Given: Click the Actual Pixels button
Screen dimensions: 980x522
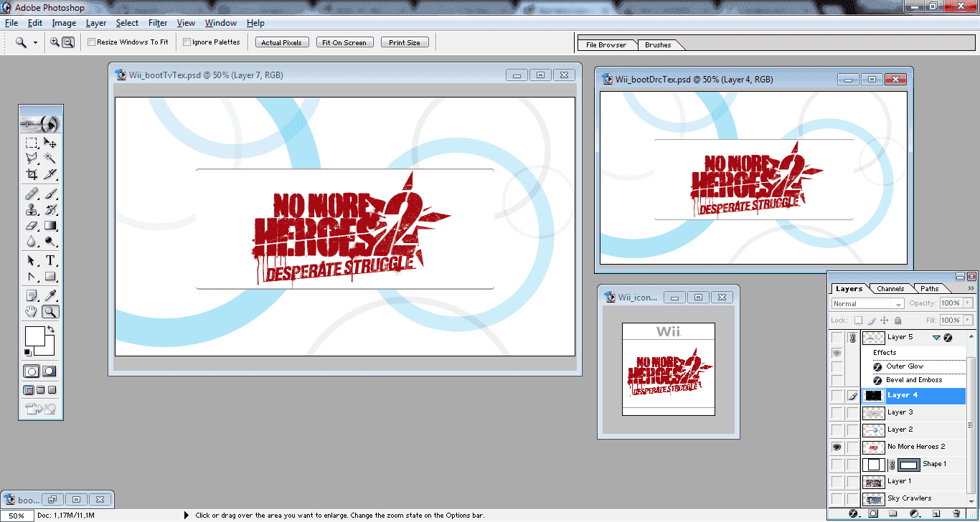Looking at the screenshot, I should point(281,42).
